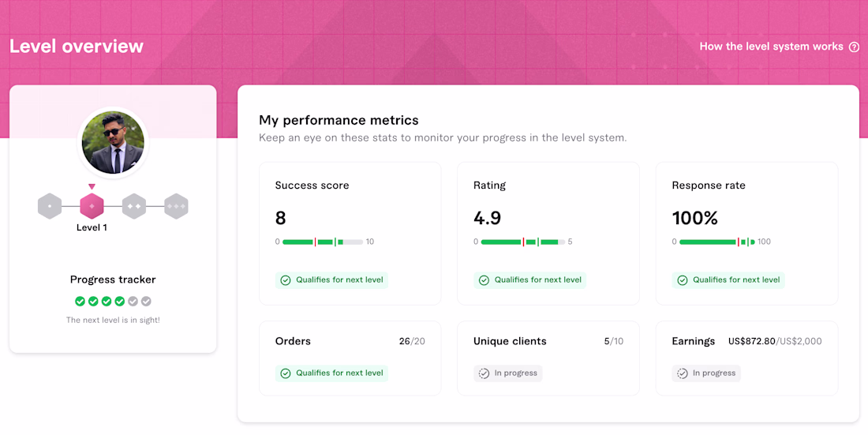
Task: Click the Success score qualifies badge
Action: 331,279
